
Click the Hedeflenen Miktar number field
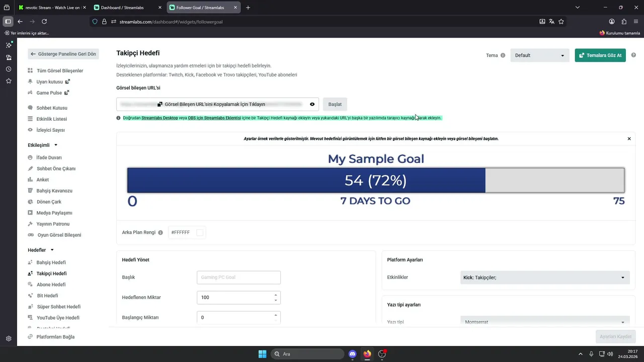point(238,298)
